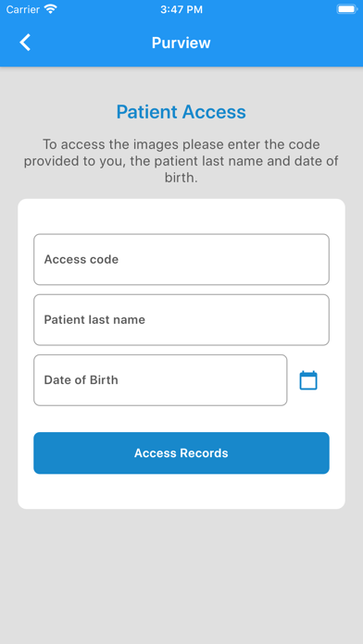
Task: Focus the Access code field
Action: pos(181,260)
